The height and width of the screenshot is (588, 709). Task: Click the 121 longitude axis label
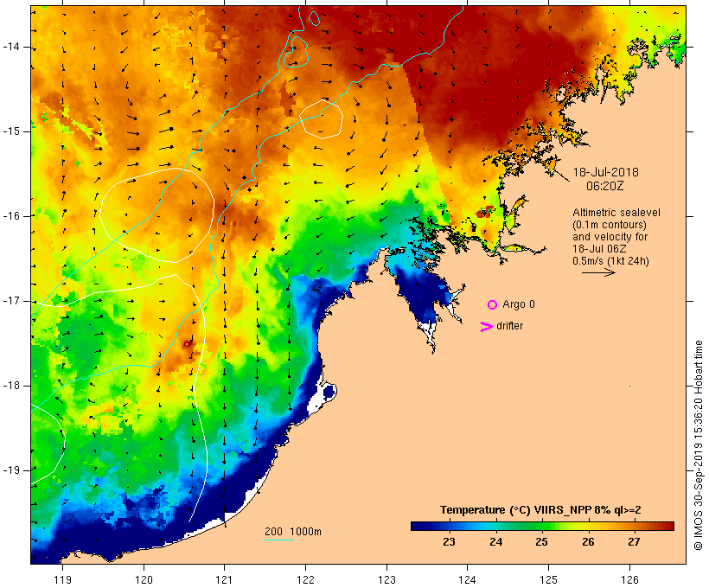pos(224,579)
